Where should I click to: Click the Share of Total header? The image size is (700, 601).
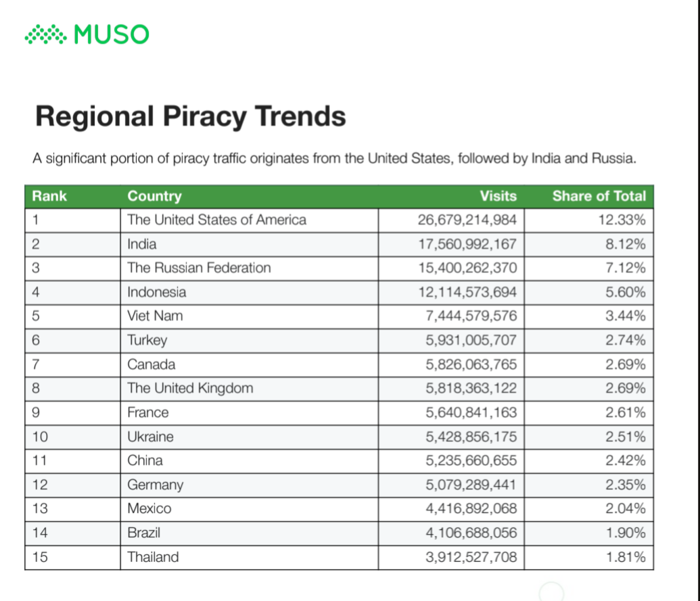click(x=599, y=196)
